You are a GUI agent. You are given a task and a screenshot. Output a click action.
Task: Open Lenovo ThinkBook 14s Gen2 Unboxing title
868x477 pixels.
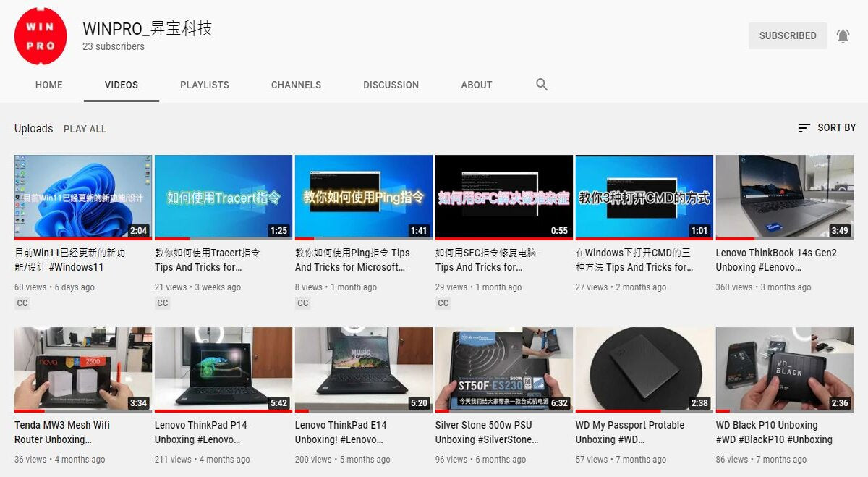point(775,259)
